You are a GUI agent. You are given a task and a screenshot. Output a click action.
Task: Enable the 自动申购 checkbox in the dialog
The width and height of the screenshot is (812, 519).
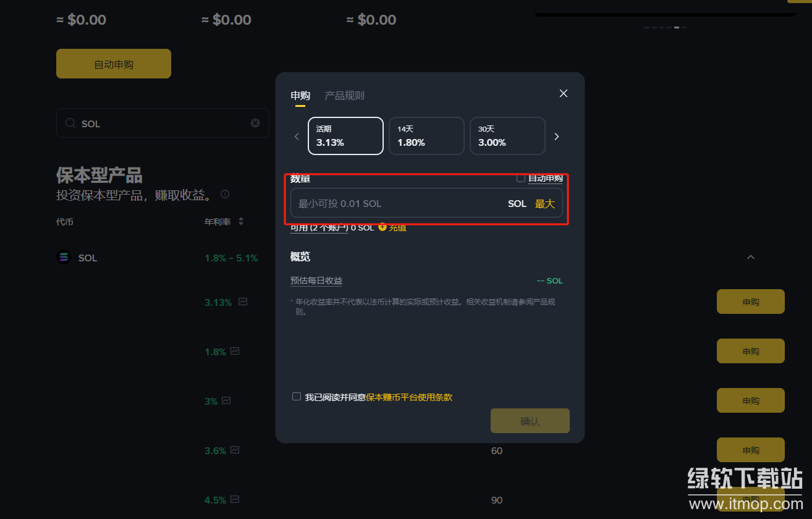click(x=521, y=178)
